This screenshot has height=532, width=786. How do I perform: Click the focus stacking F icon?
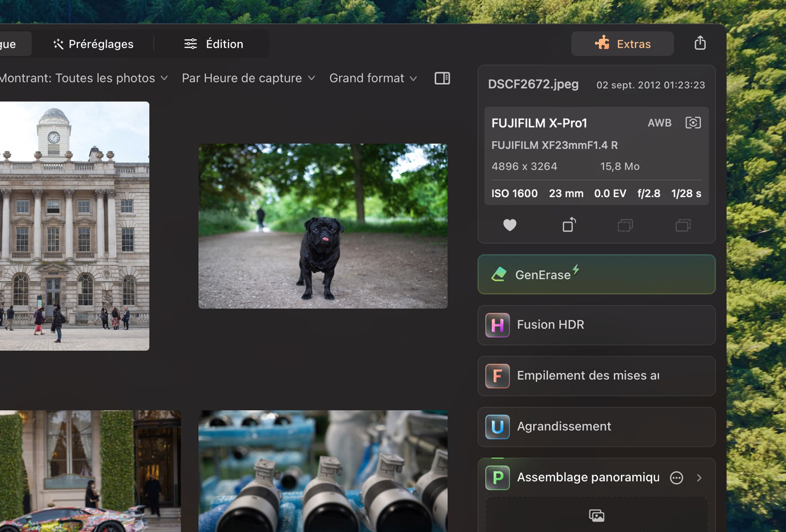[497, 376]
